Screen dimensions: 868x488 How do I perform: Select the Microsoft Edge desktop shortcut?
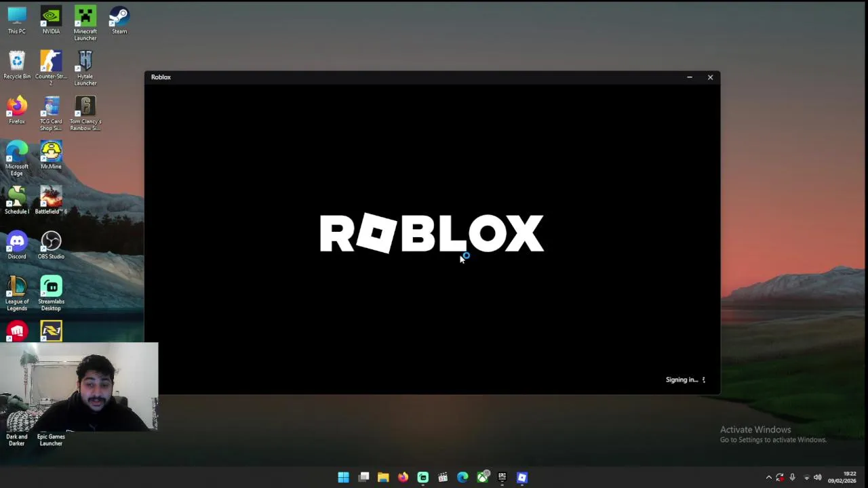tap(17, 158)
